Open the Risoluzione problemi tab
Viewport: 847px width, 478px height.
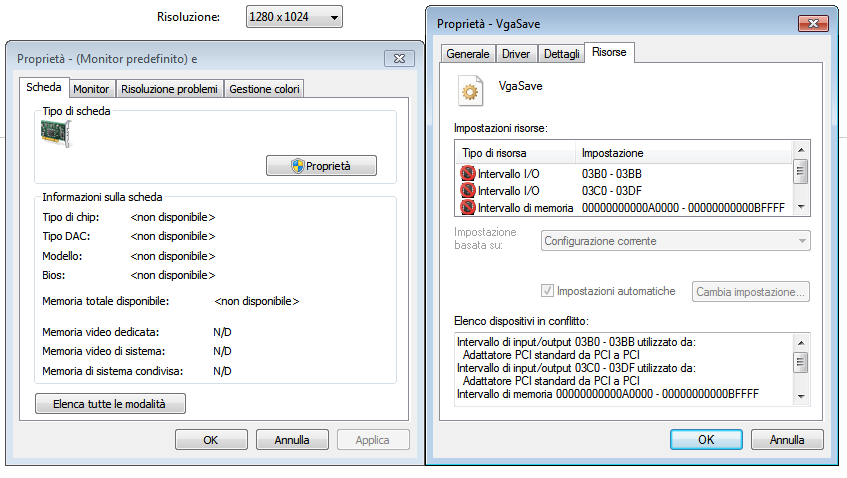[169, 89]
